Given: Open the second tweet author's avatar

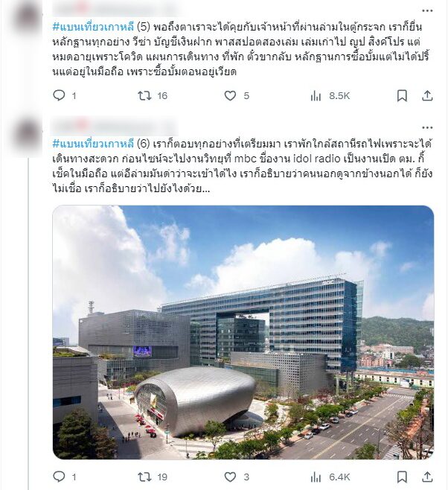Looking at the screenshot, I should point(28,134).
